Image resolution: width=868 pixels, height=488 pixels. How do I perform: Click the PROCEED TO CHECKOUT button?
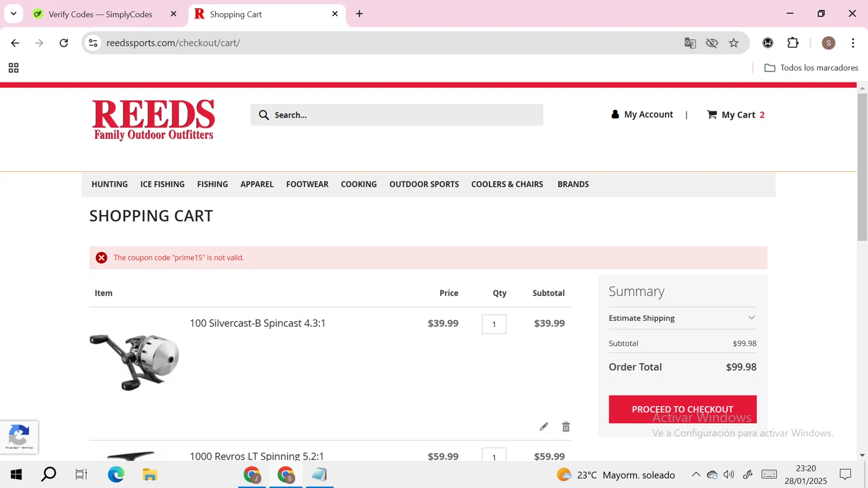[682, 409]
